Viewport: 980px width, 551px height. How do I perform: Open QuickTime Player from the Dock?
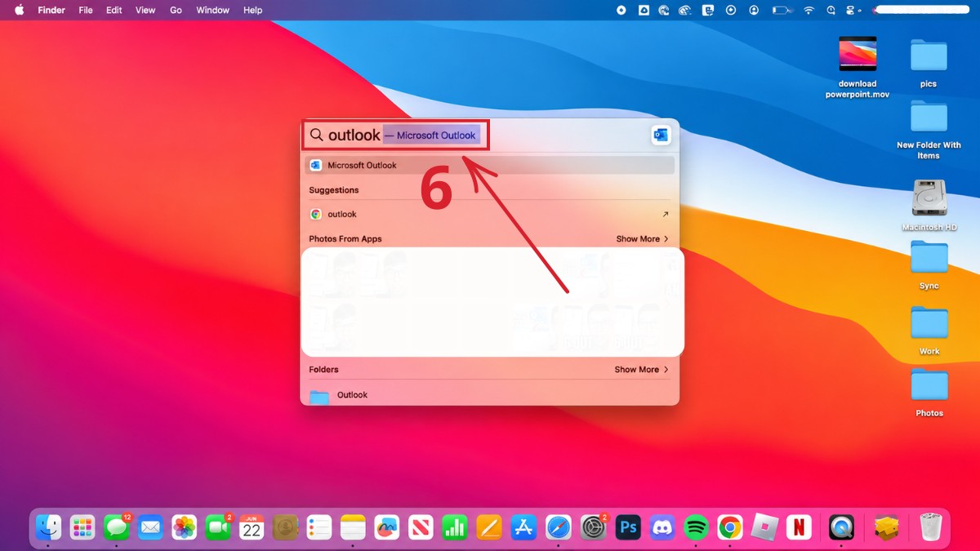(841, 527)
